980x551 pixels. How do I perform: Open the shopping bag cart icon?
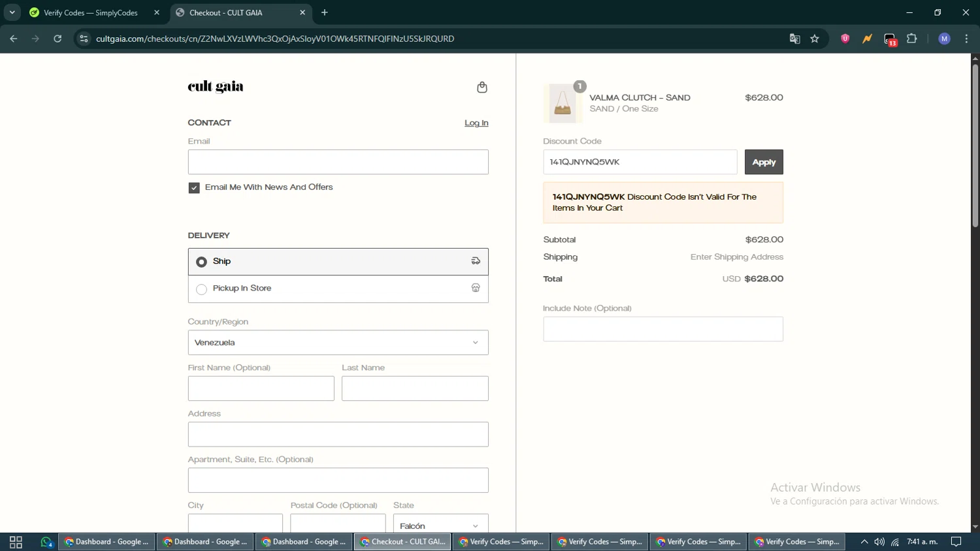[x=482, y=87]
